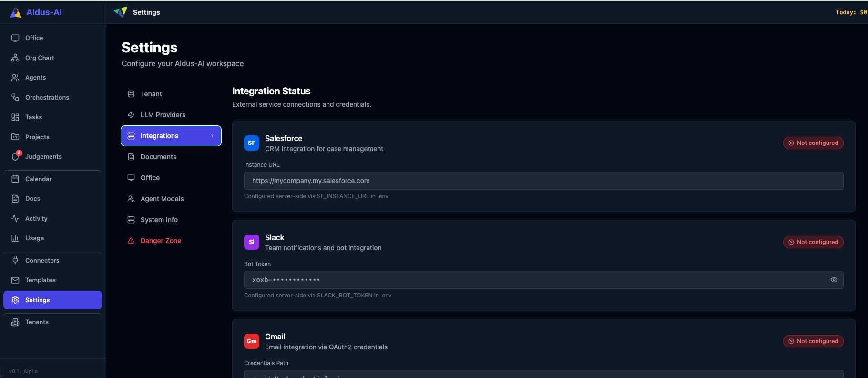The height and width of the screenshot is (378, 868).
Task: Click the Gmail Not configured status badge
Action: coord(813,341)
